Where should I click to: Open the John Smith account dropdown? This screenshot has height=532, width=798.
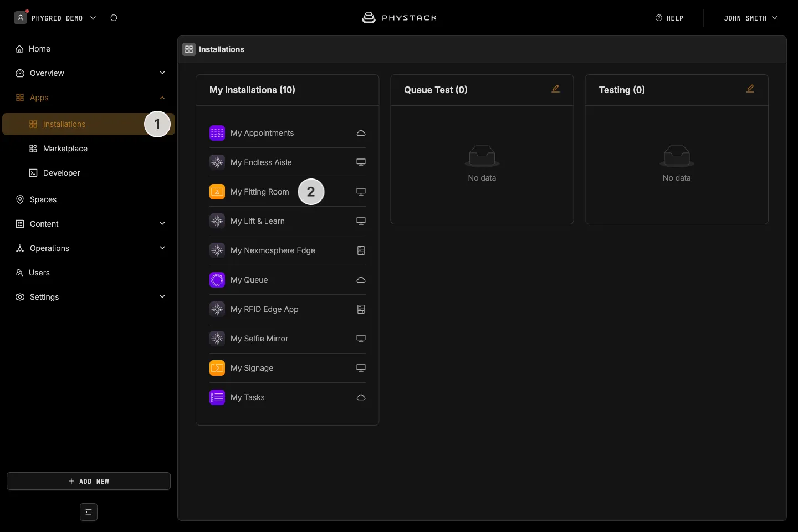pos(750,18)
